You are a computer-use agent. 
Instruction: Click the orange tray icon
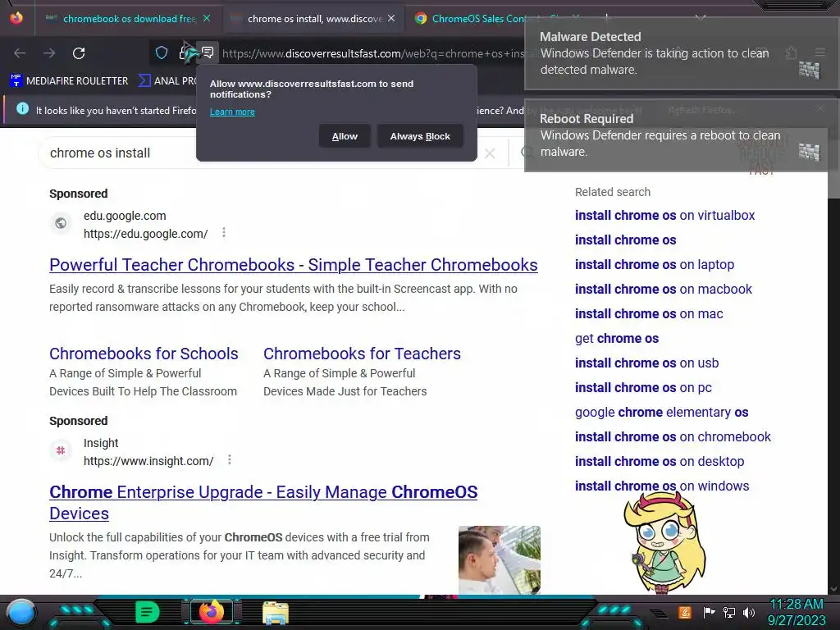(x=685, y=612)
